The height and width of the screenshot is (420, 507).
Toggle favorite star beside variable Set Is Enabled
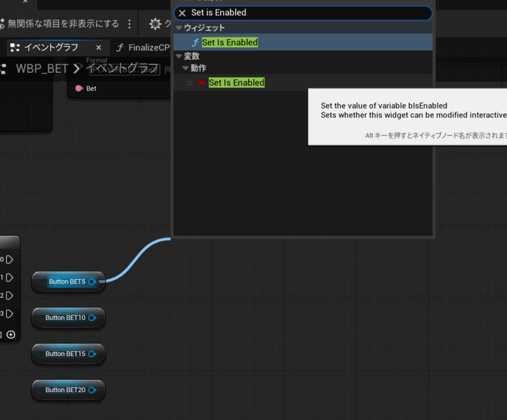[190, 83]
